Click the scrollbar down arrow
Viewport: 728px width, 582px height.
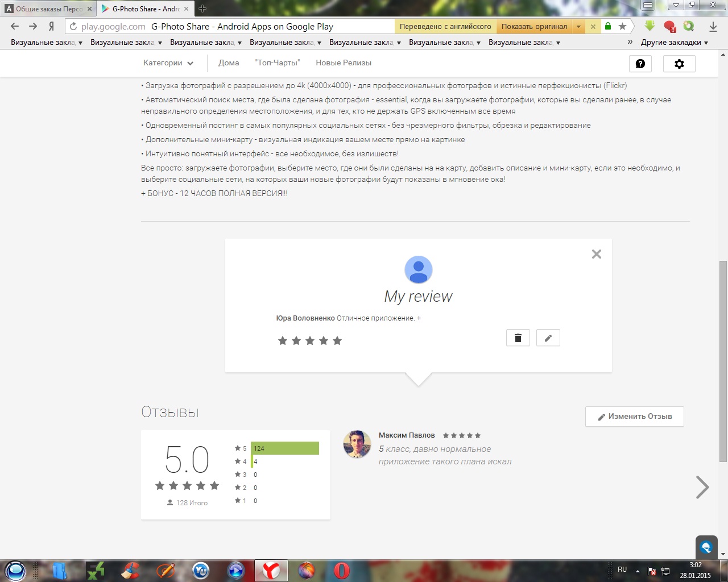[x=723, y=554]
